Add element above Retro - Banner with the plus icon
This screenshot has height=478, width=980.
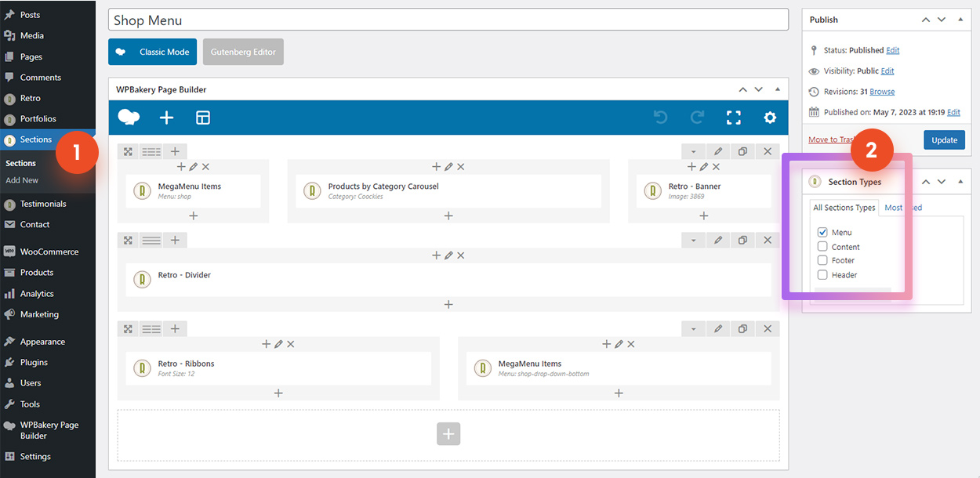691,167
